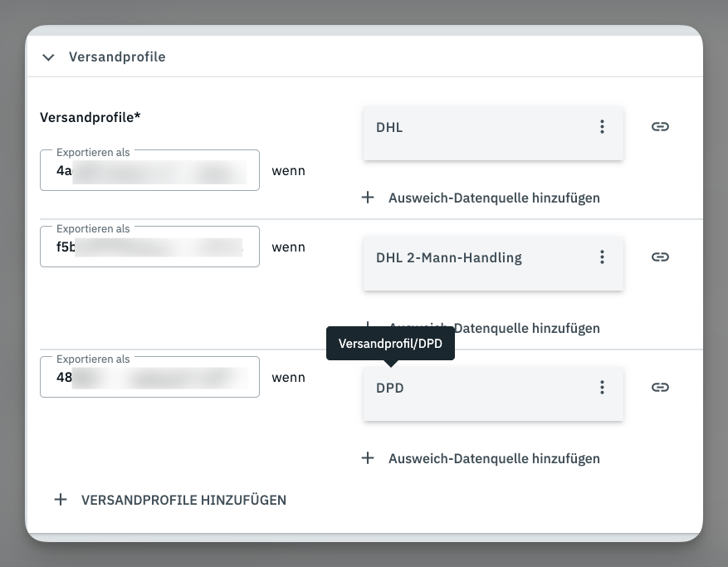The image size is (728, 567).
Task: Open three-dot menu on DPD card
Action: tap(602, 388)
